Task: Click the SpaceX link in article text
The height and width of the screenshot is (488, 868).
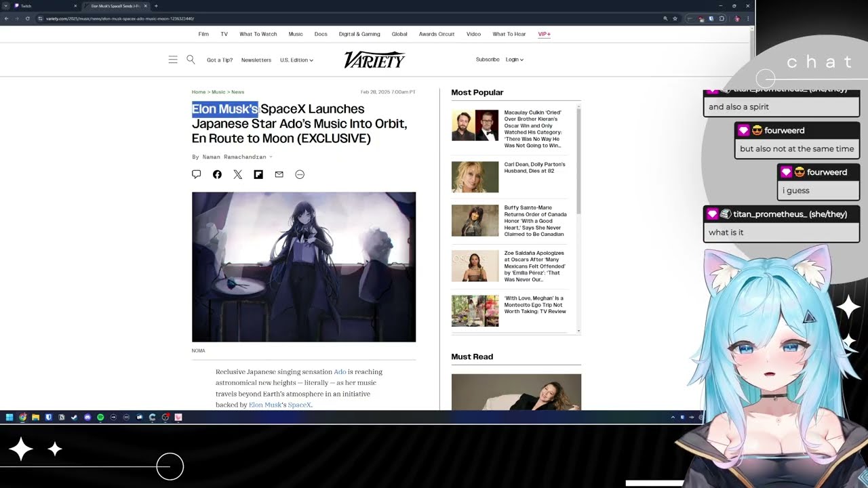Action: [299, 405]
